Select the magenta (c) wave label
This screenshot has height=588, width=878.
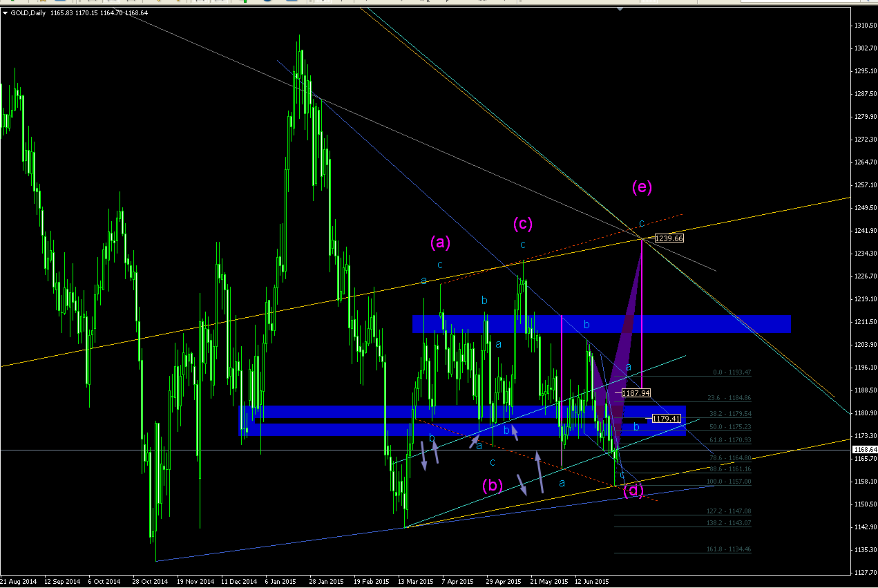coord(522,223)
